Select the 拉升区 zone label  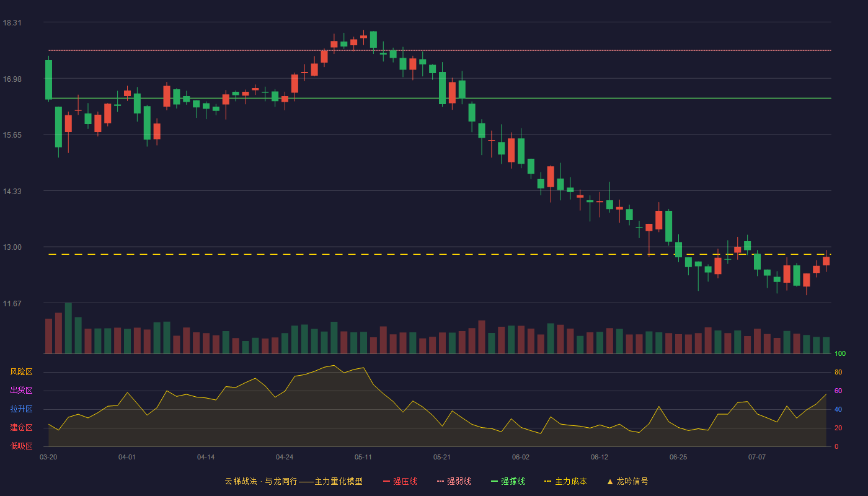tap(21, 409)
